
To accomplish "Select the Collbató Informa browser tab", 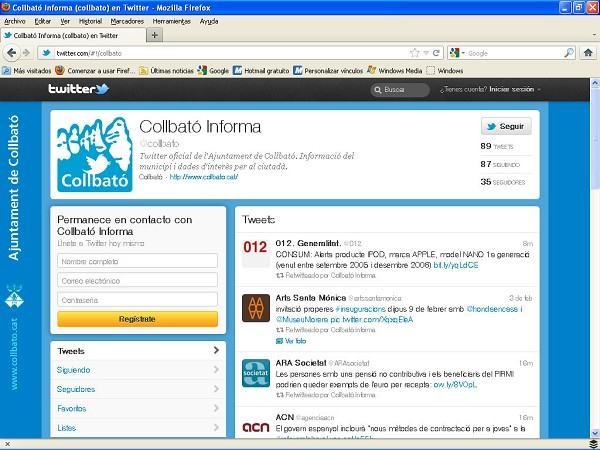I will (x=73, y=35).
